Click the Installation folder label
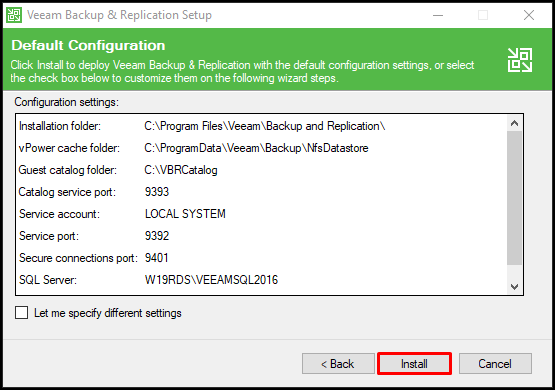This screenshot has width=555, height=390. click(x=60, y=126)
